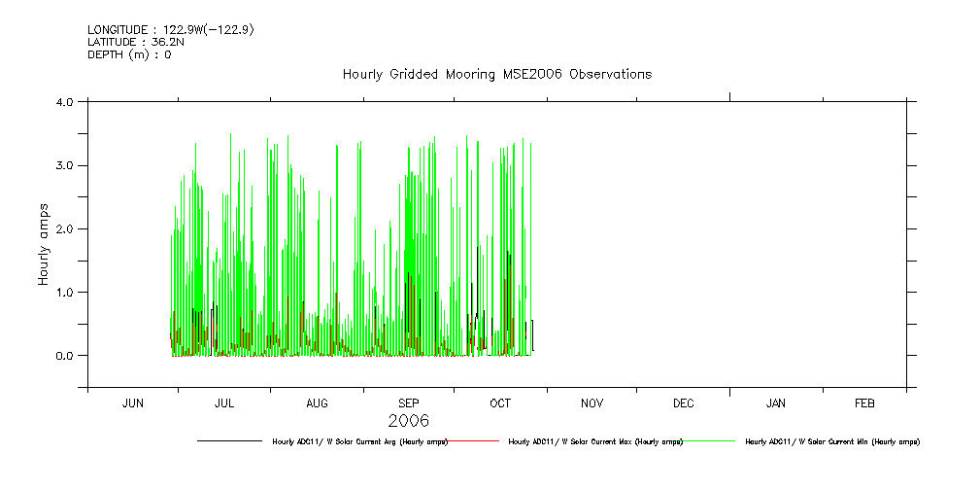Choose the 'Solar Current Min' legend entry
This screenshot has width=980, height=490.
click(x=831, y=441)
